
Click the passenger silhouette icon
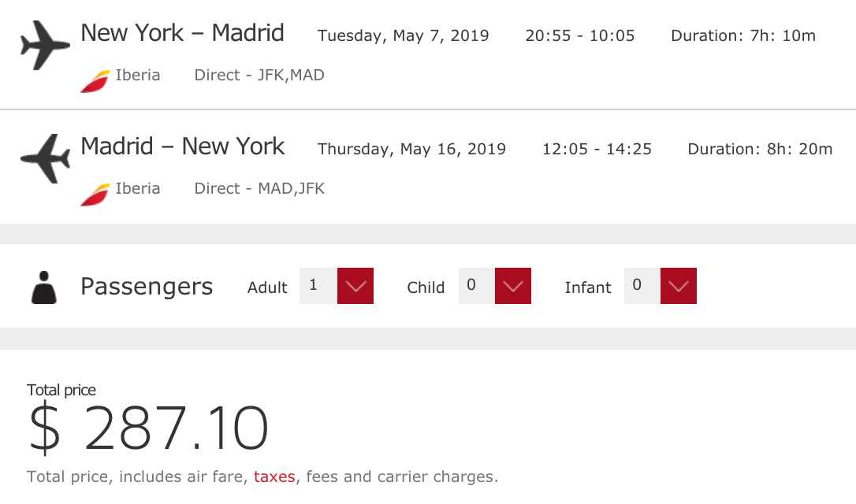click(x=45, y=287)
